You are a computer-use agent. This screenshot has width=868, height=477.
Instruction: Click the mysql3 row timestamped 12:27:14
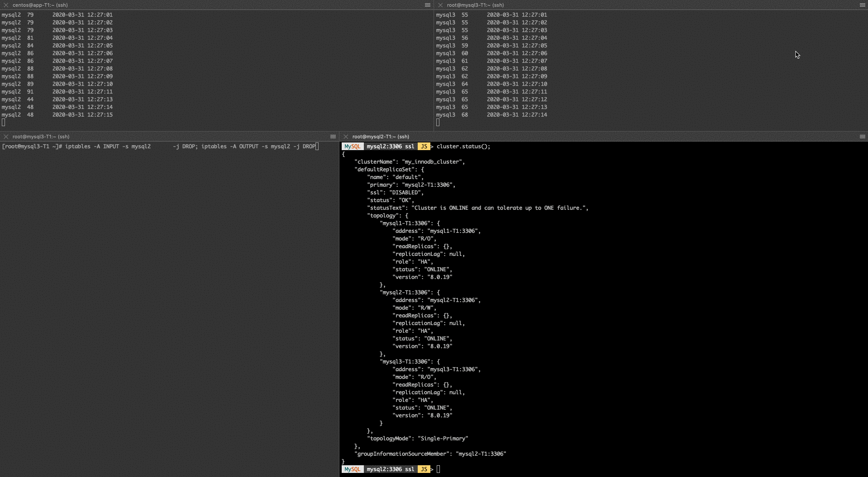(491, 115)
